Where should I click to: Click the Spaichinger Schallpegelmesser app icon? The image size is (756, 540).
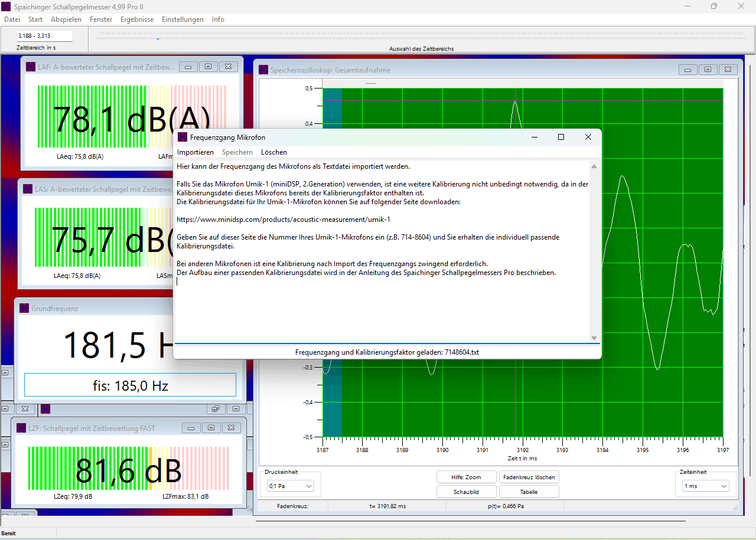6,6
